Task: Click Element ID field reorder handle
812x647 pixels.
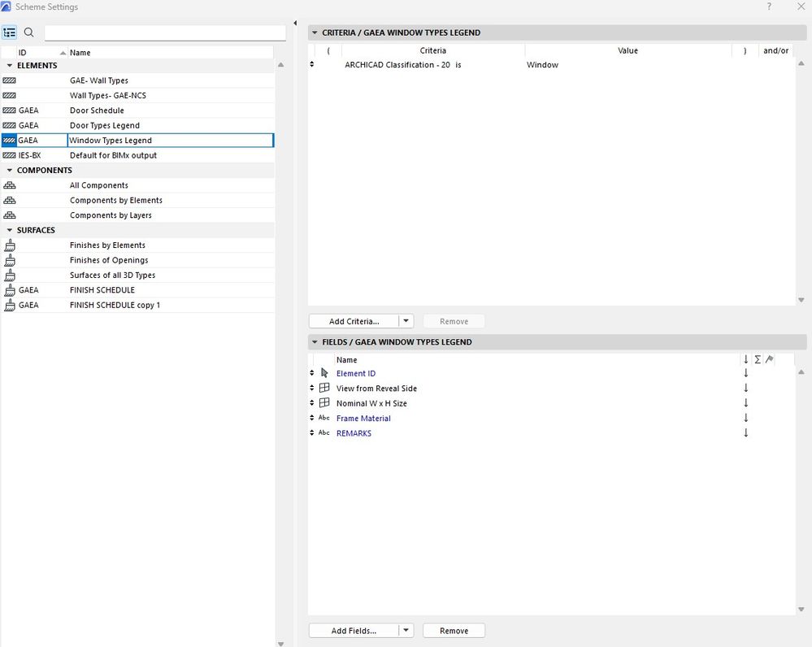Action: click(x=312, y=374)
